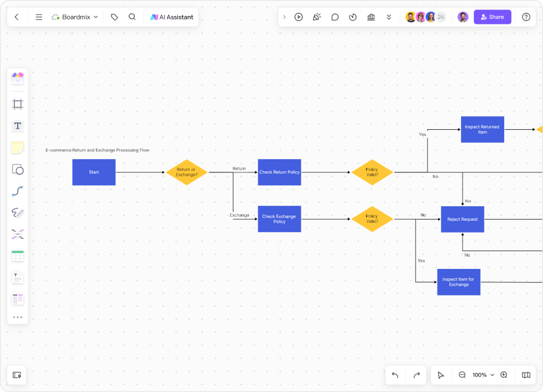Select the connector line tool
This screenshot has height=392, width=543.
click(x=18, y=191)
